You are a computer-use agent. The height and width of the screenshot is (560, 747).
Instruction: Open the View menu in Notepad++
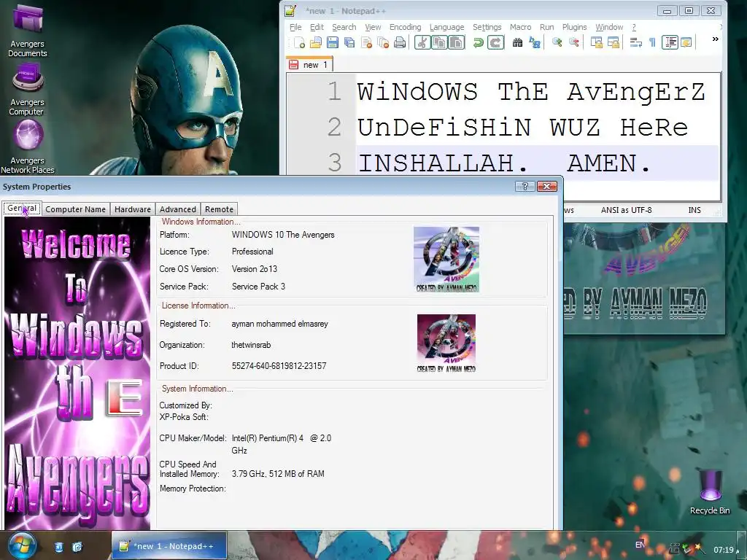coord(373,27)
